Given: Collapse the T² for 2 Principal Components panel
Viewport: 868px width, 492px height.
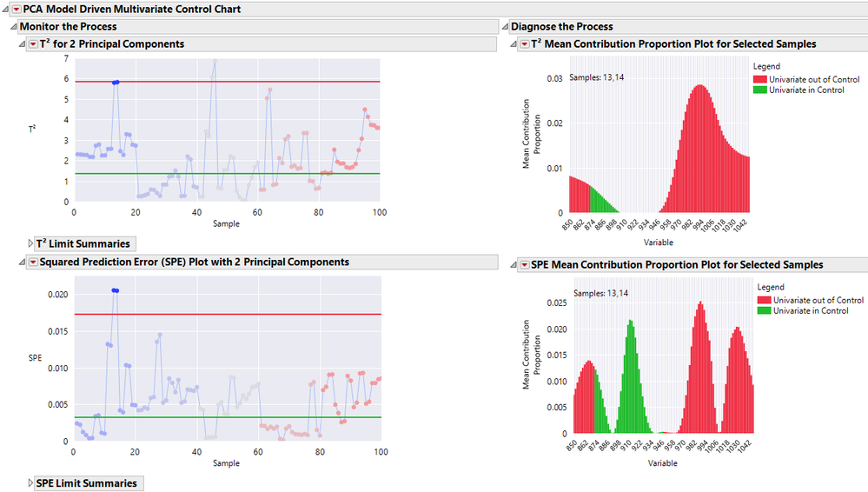Looking at the screenshot, I should [22, 43].
